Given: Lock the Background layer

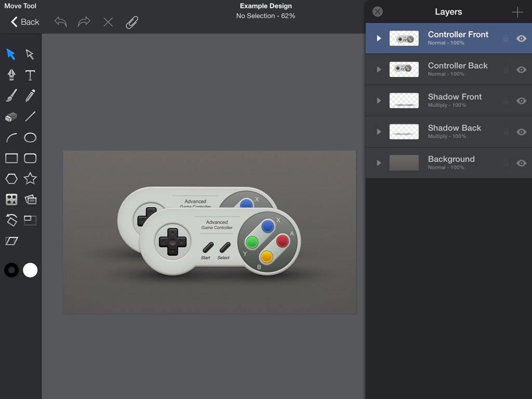Looking at the screenshot, I should click(506, 163).
